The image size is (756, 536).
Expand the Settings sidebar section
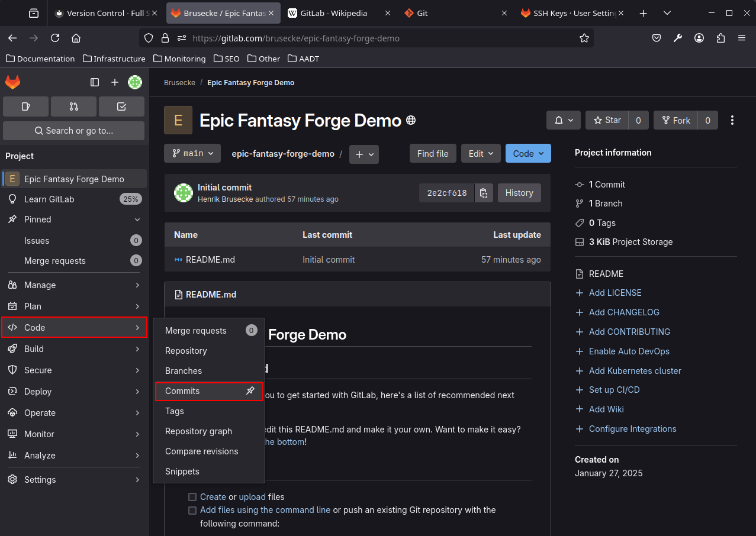(73, 480)
